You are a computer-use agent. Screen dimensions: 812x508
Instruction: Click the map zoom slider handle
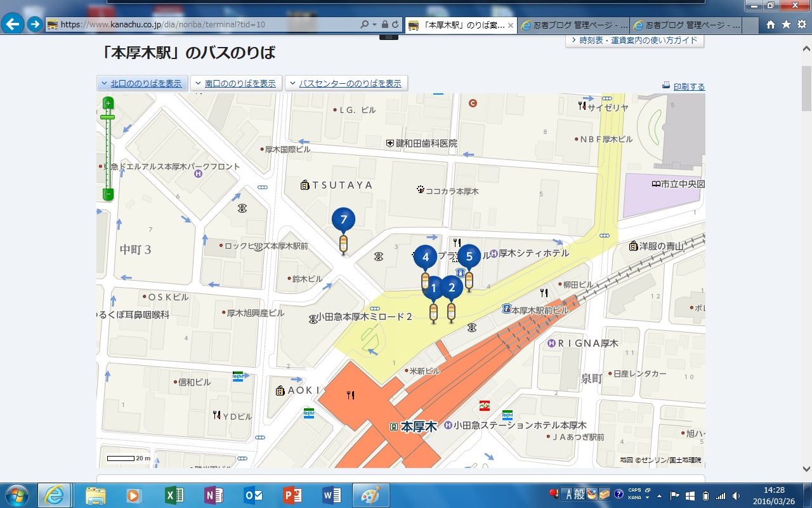tap(108, 117)
